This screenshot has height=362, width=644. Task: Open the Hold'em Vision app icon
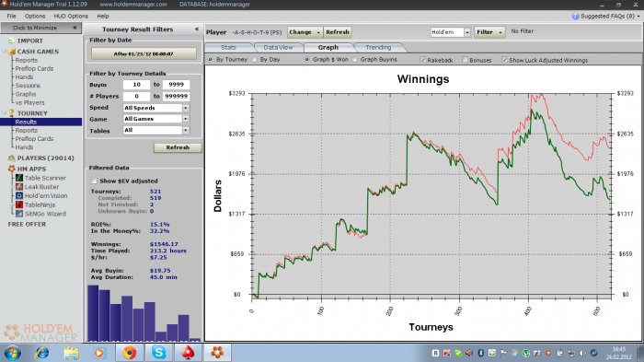click(19, 196)
